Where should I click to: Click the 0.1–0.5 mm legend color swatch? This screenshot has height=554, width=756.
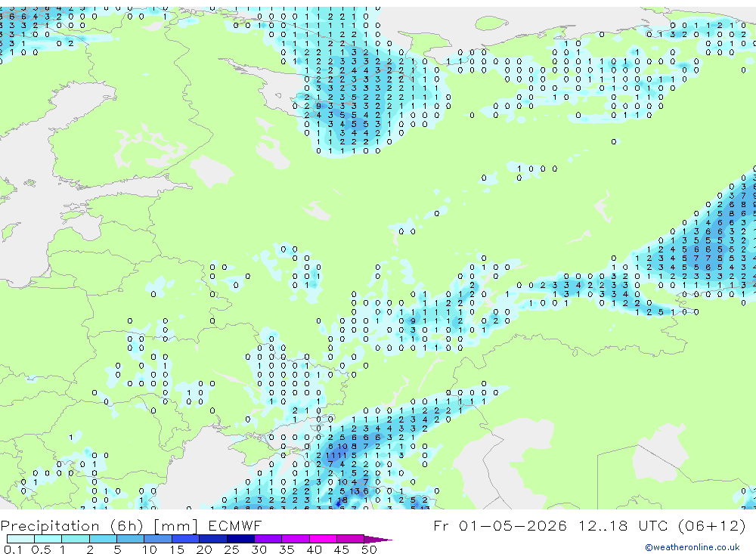20,539
